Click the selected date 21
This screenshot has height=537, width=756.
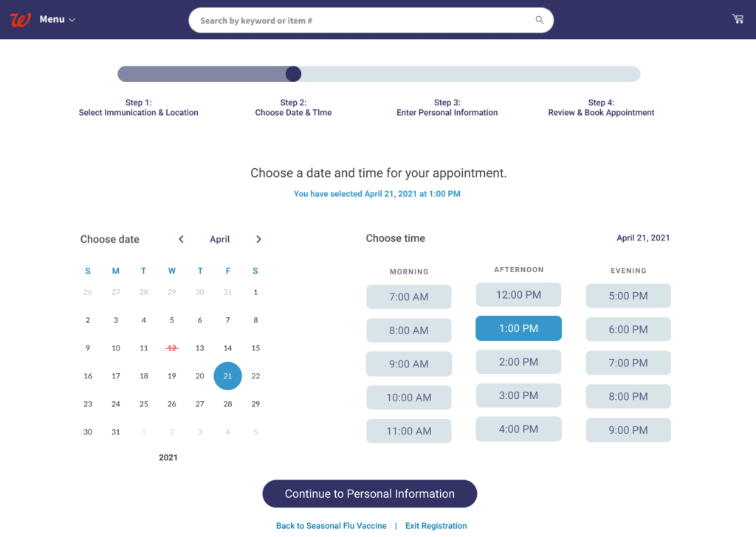(227, 376)
